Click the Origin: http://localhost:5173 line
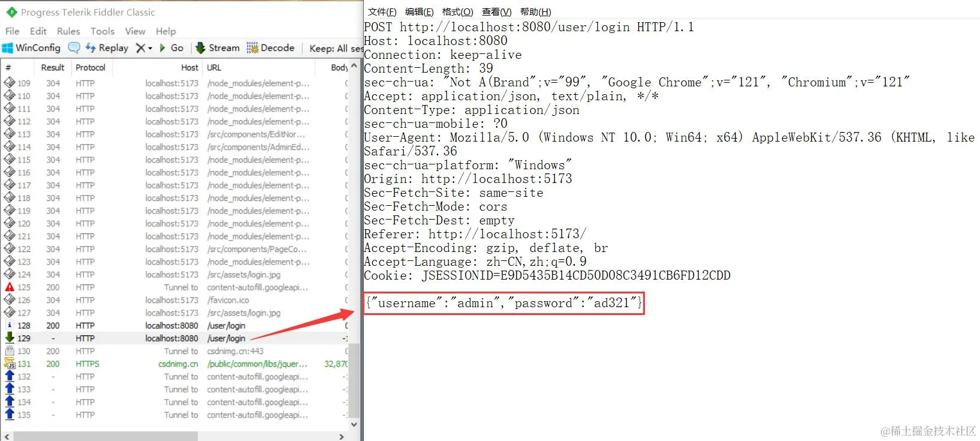 click(x=468, y=179)
